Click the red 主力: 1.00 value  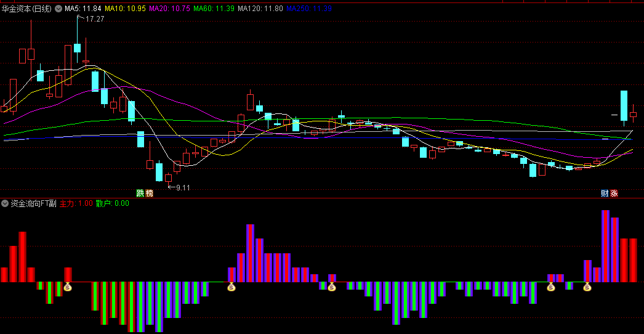click(x=76, y=203)
